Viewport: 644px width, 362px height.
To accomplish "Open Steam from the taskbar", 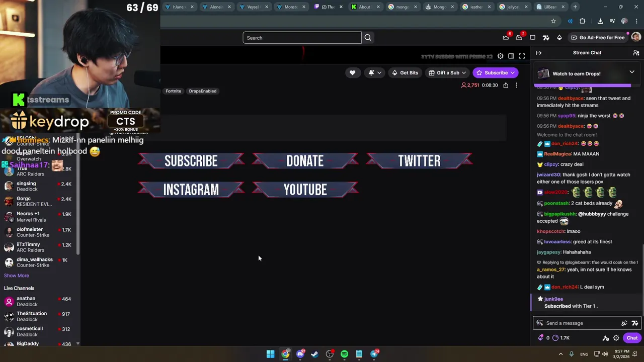I will pyautogui.click(x=315, y=354).
